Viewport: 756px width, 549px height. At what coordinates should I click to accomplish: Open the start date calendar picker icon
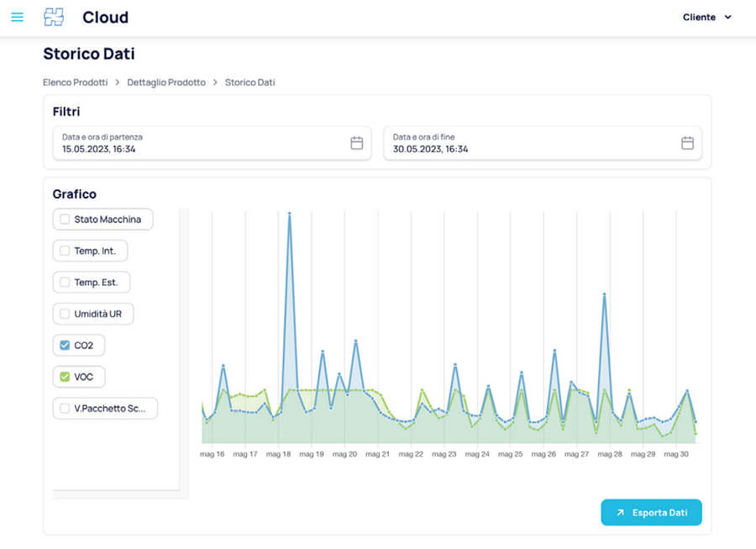click(356, 143)
